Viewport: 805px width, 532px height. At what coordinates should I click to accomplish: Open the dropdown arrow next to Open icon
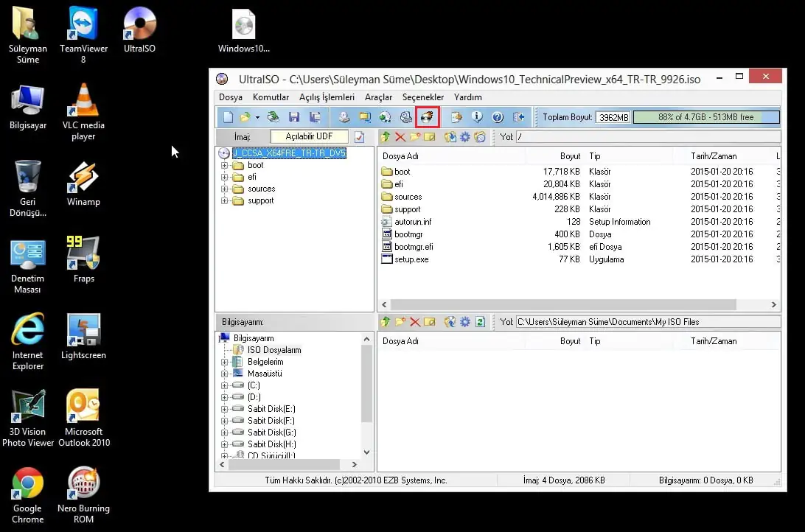256,116
